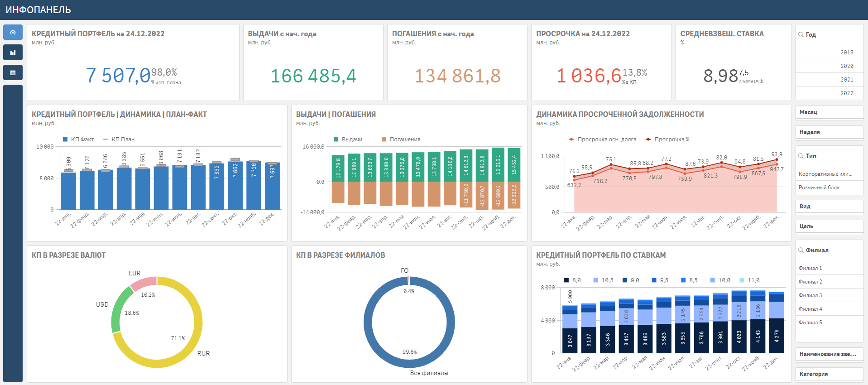Click the 8,5 rate legend swatch
The height and width of the screenshot is (385, 868).
click(683, 280)
